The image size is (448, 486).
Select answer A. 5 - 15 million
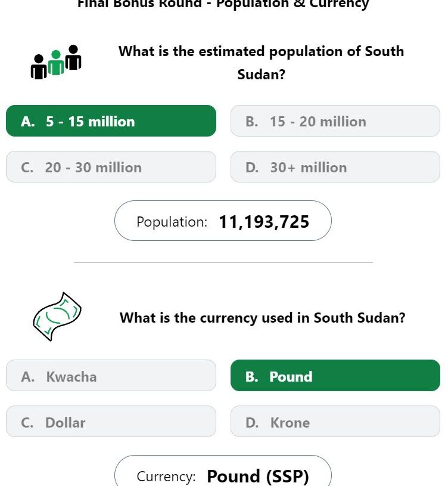point(111,121)
